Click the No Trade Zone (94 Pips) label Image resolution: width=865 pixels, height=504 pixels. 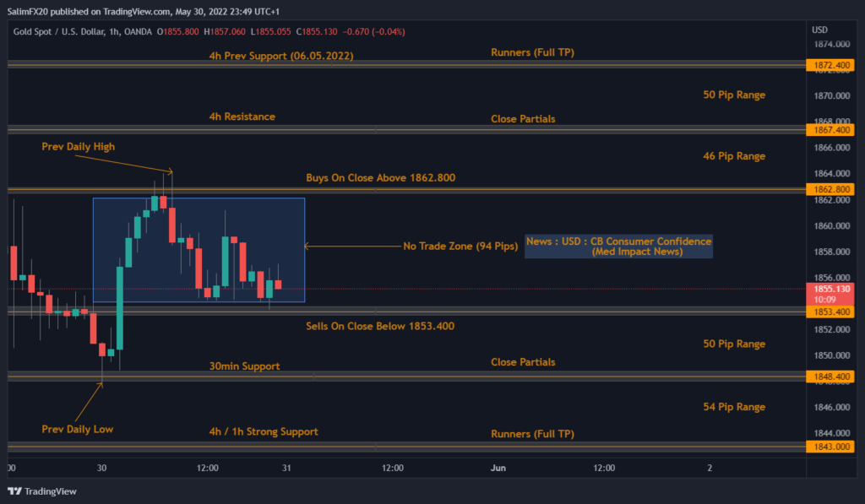pos(461,246)
